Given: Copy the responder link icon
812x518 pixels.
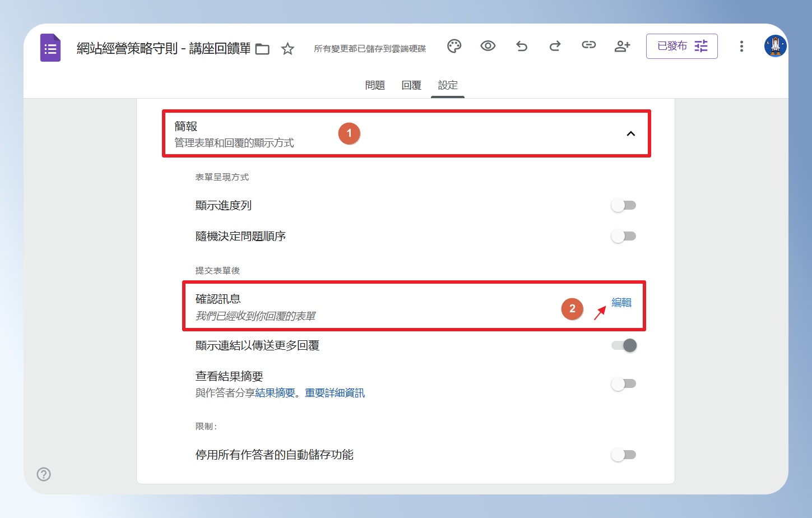Looking at the screenshot, I should [x=588, y=45].
